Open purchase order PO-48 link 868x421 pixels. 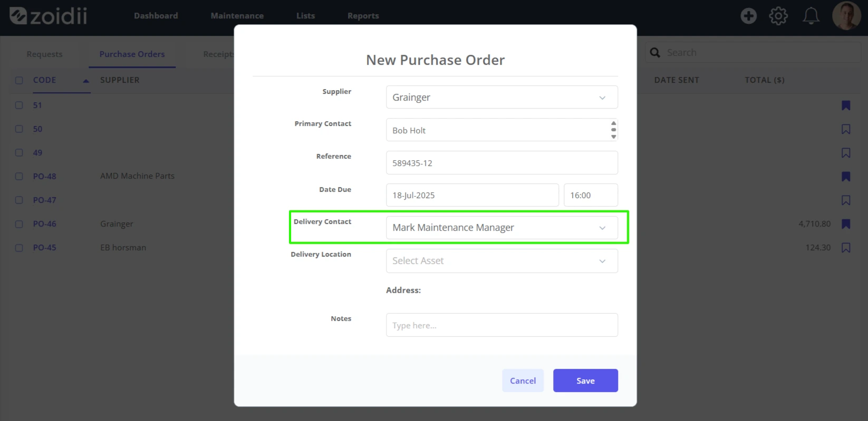tap(44, 177)
